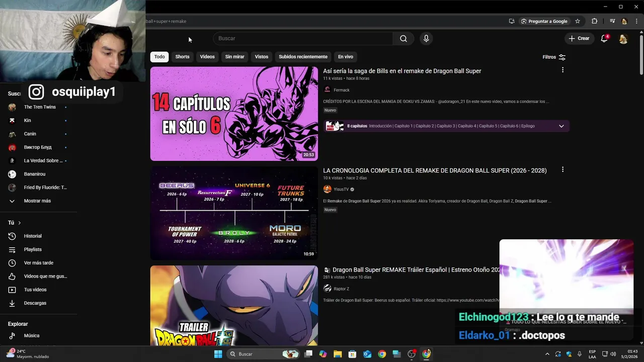Expand the Tú section chevron

20,223
